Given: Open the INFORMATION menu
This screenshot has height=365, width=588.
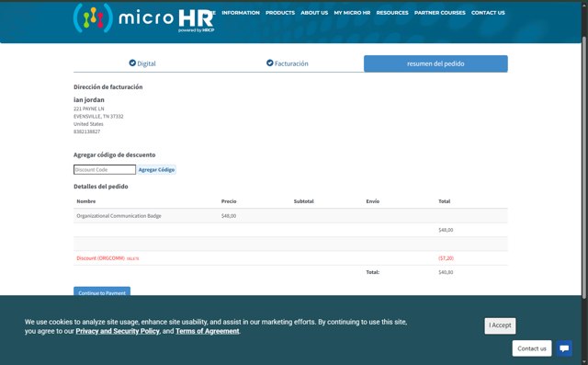Looking at the screenshot, I should 241,13.
